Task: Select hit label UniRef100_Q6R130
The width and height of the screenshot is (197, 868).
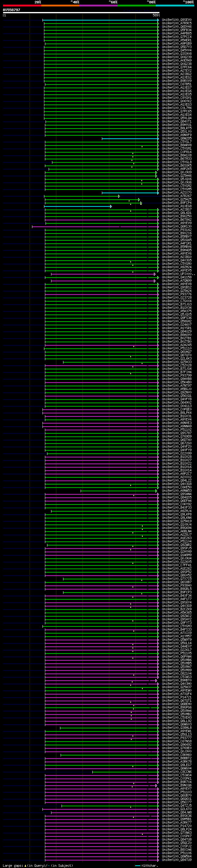Action: click(x=176, y=226)
